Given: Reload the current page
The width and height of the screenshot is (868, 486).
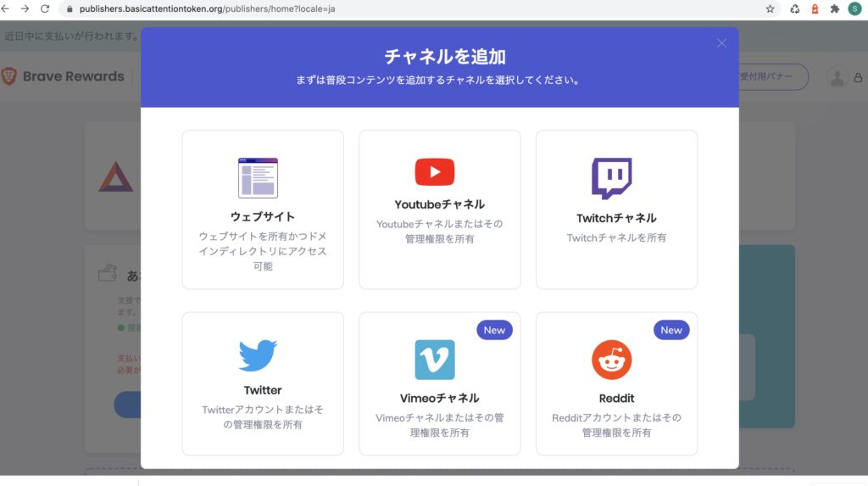Looking at the screenshot, I should click(x=45, y=8).
